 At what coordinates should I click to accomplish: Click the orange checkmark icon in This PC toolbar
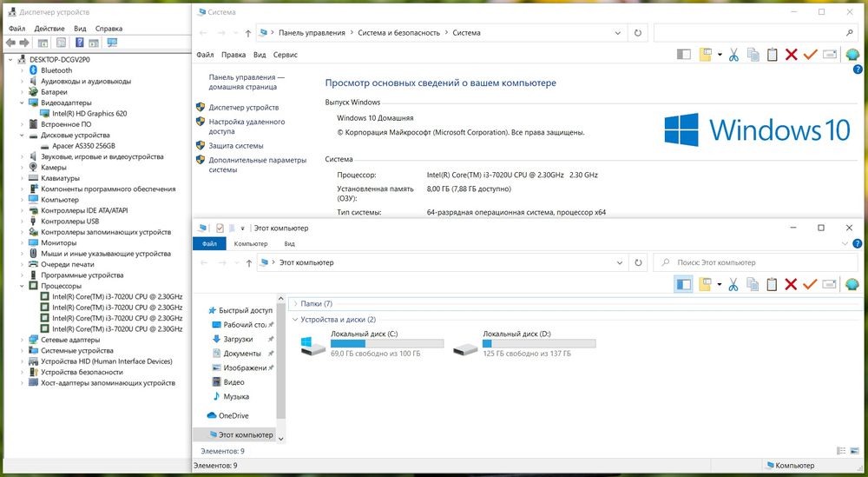pos(810,285)
